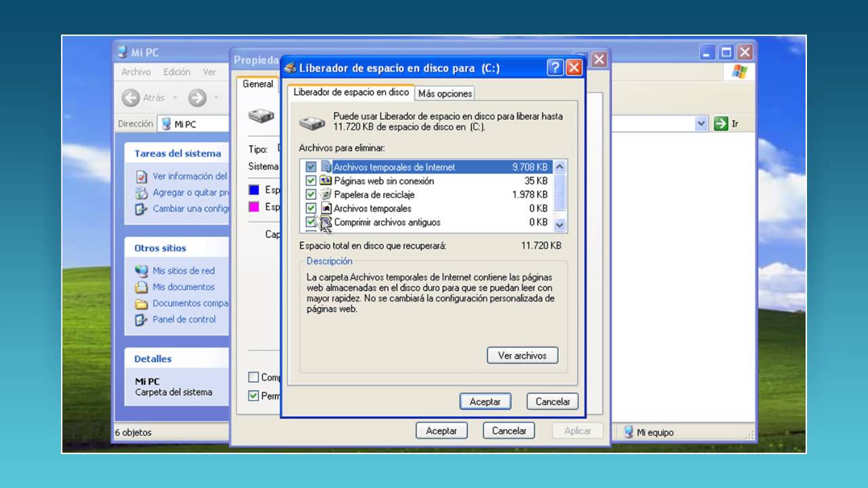
Task: Open Mis sitios de red link
Action: pyautogui.click(x=183, y=271)
